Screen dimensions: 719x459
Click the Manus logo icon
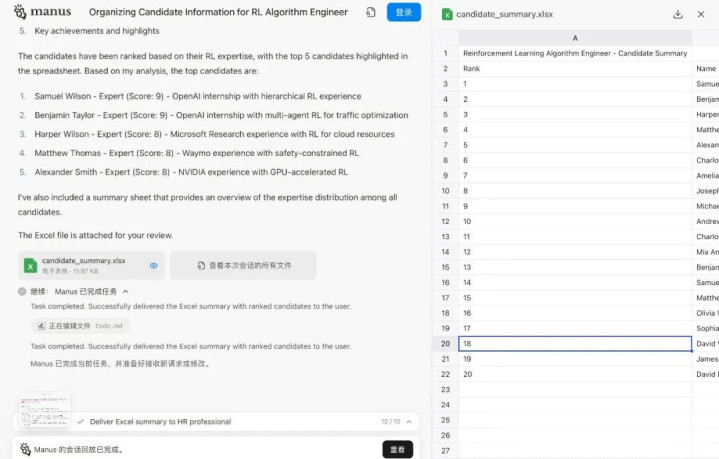point(20,11)
